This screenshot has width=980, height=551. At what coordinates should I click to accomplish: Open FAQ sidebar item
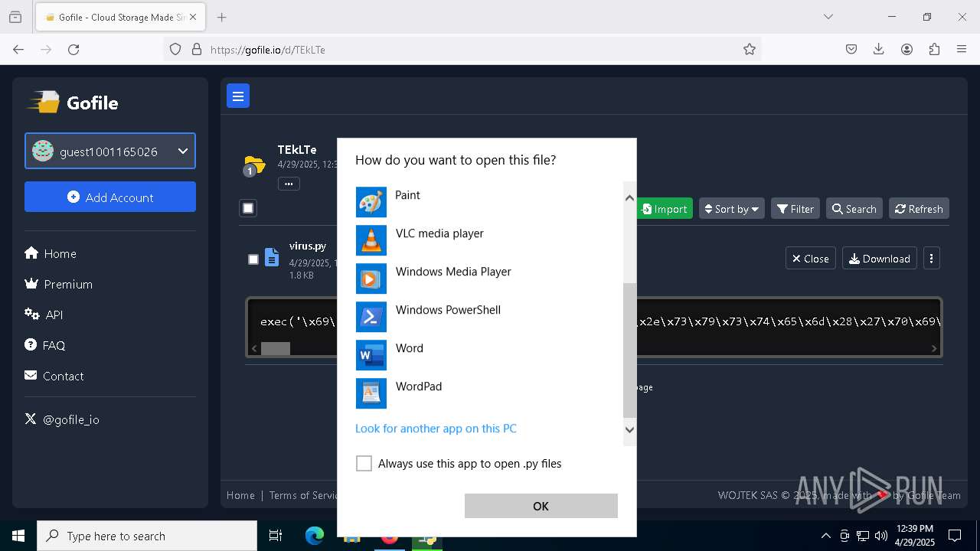tap(45, 345)
